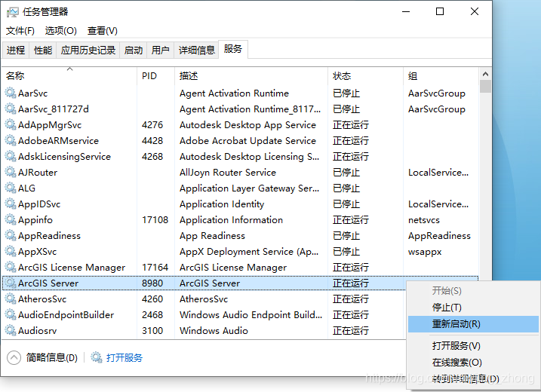Image resolution: width=541 pixels, height=392 pixels.
Task: Click the gear icon of AarSvc service
Action: 11,93
